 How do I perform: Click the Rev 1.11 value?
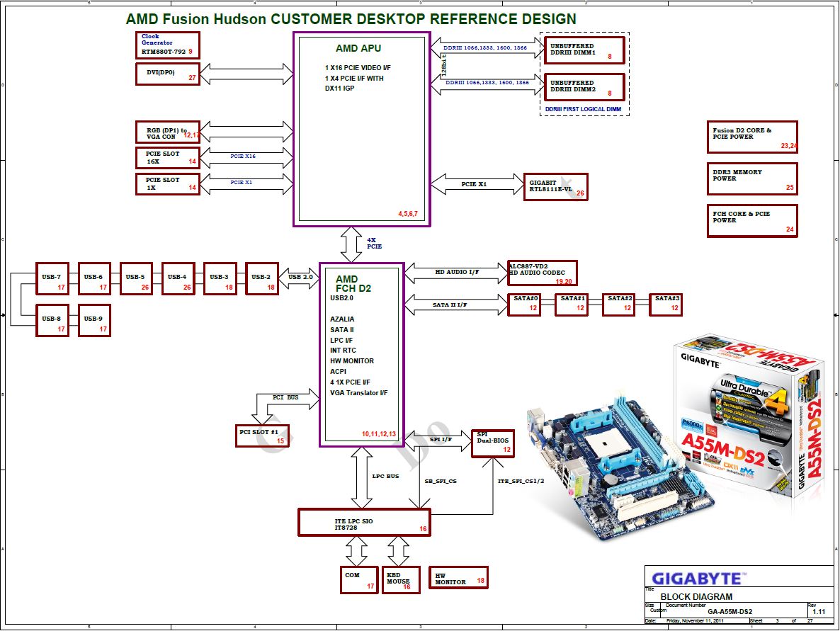click(819, 612)
